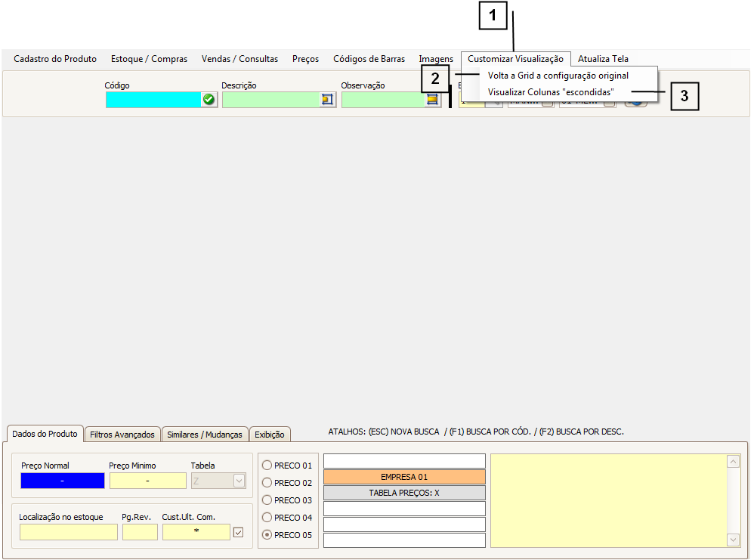Click the notes area scrollbar down arrow
754x560 pixels.
tap(733, 540)
